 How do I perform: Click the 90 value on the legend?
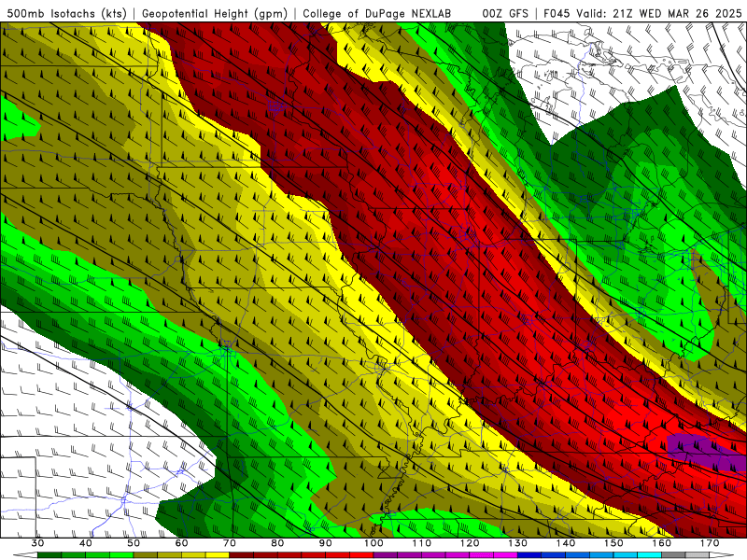coord(325,543)
